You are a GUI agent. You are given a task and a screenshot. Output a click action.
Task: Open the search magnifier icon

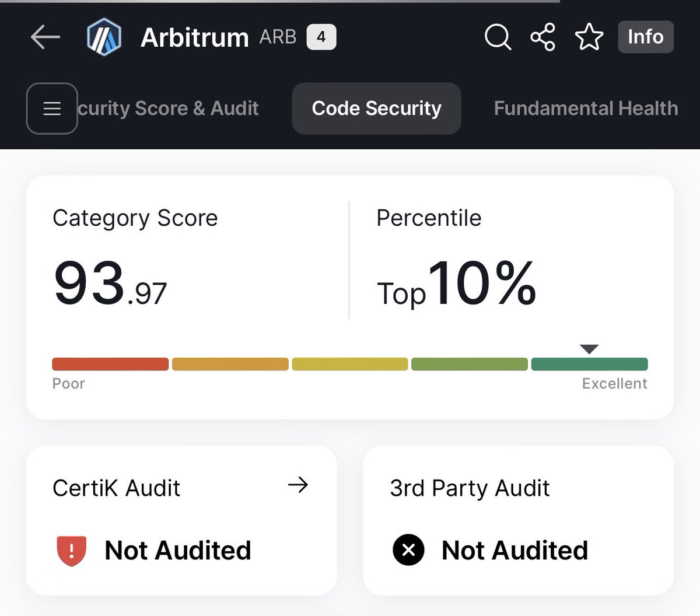pos(498,37)
